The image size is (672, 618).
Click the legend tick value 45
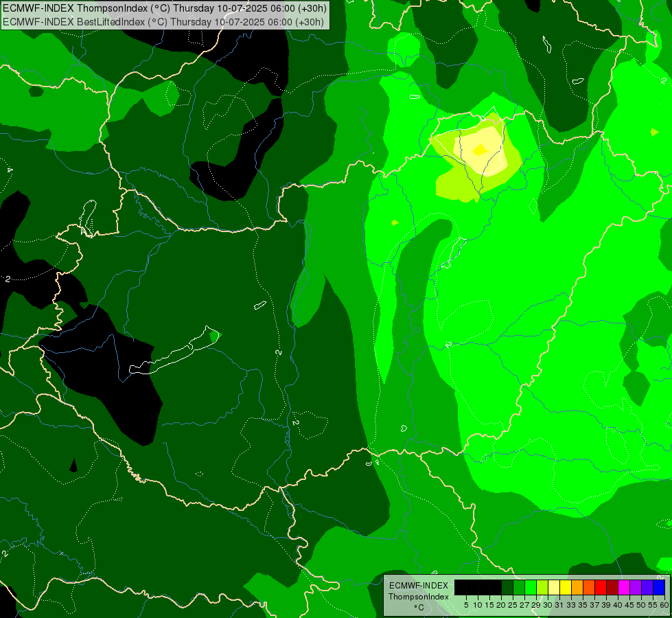point(629,605)
